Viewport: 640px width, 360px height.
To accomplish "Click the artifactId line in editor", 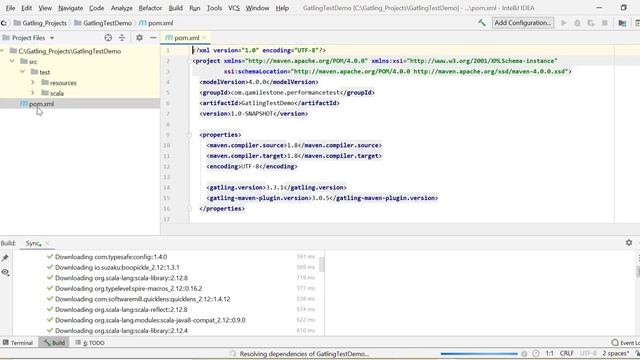I will pyautogui.click(x=269, y=103).
